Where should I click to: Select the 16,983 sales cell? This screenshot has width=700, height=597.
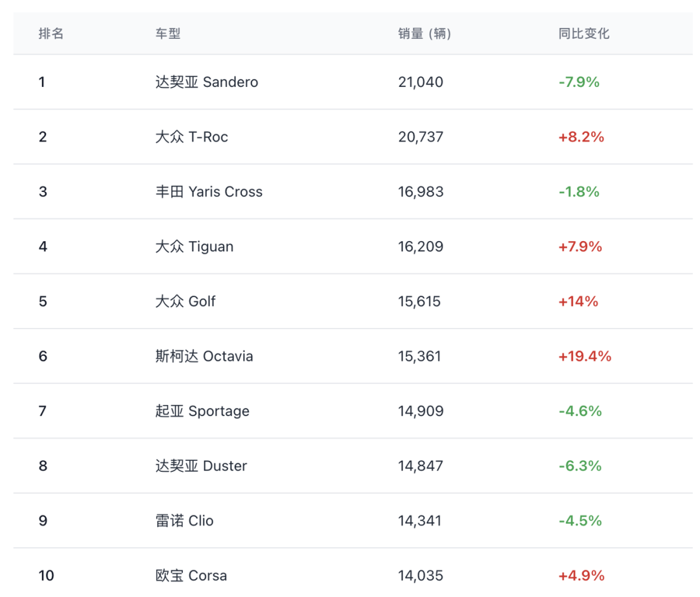click(421, 192)
